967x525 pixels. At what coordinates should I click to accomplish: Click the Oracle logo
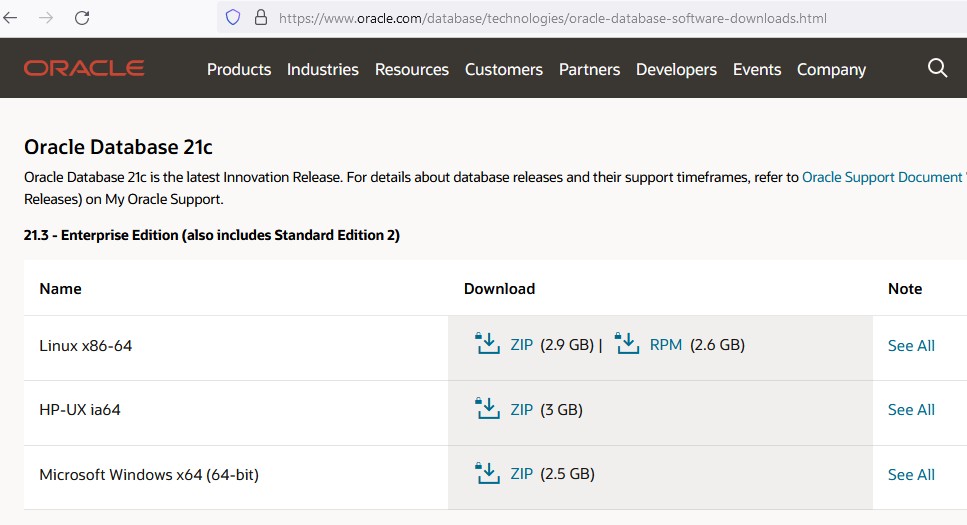pos(84,68)
